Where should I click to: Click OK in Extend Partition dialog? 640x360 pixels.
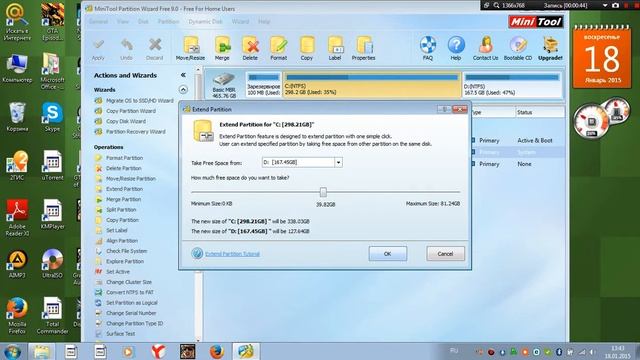(x=387, y=254)
